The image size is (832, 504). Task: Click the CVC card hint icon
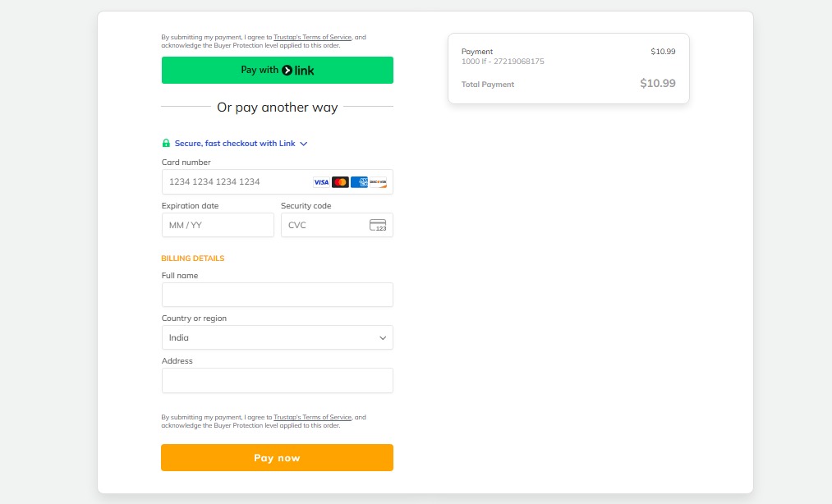coord(378,225)
